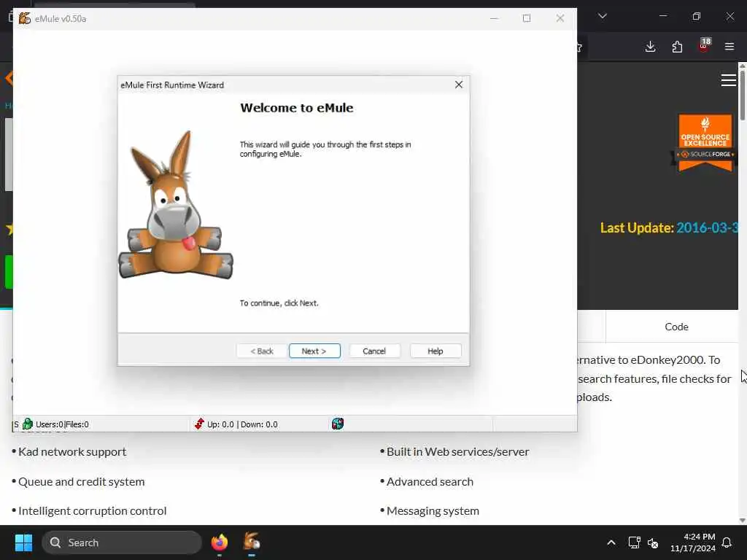Click the network display tray icon
747x560 pixels.
click(634, 542)
